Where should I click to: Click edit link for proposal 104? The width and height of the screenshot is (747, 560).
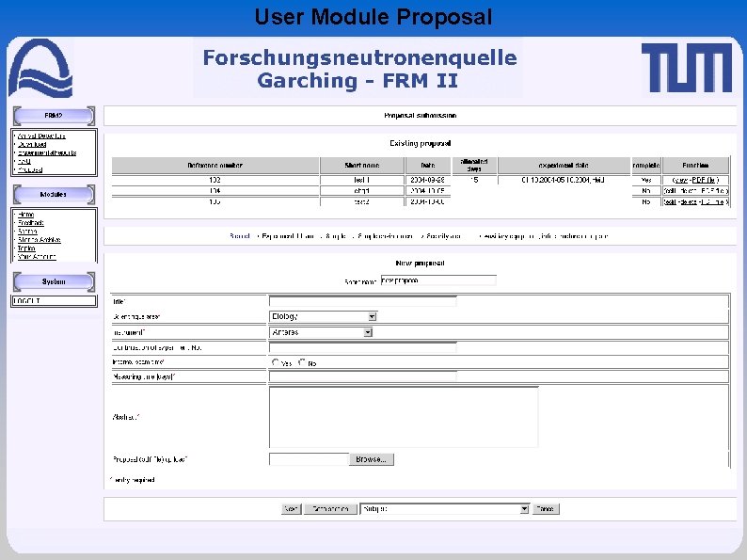click(x=669, y=191)
